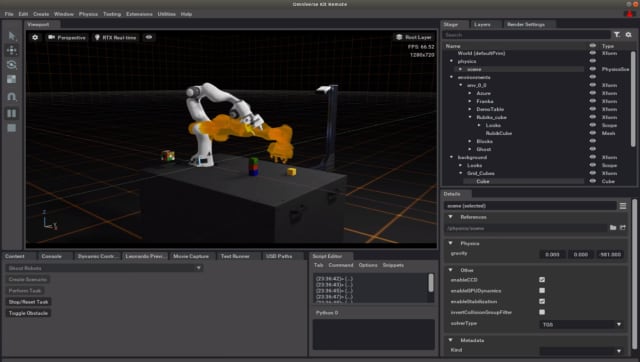Collapse the Other section in Details
The height and width of the screenshot is (362, 640).
pos(451,270)
